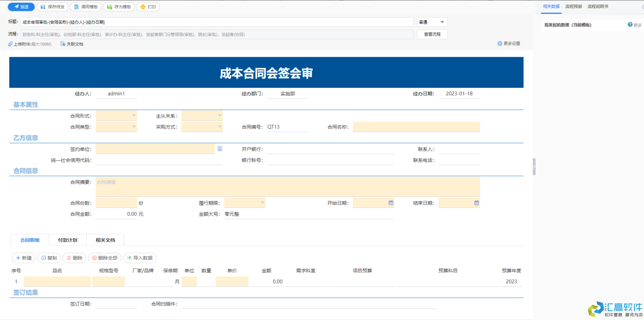
Task: Open 更多设置 gear settings
Action: pyautogui.click(x=500, y=44)
